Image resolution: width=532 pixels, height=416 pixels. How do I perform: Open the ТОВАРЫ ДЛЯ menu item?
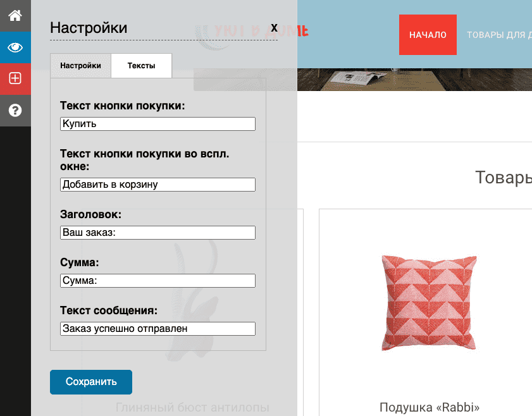click(x=499, y=35)
